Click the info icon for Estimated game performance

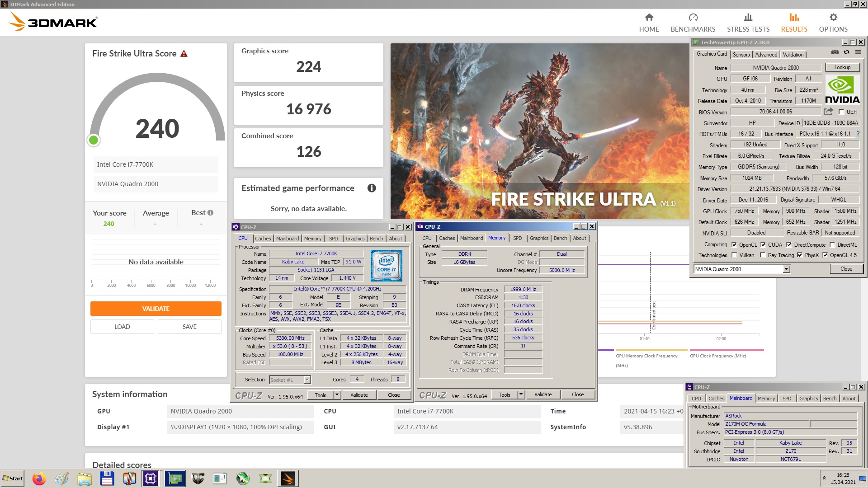point(372,188)
